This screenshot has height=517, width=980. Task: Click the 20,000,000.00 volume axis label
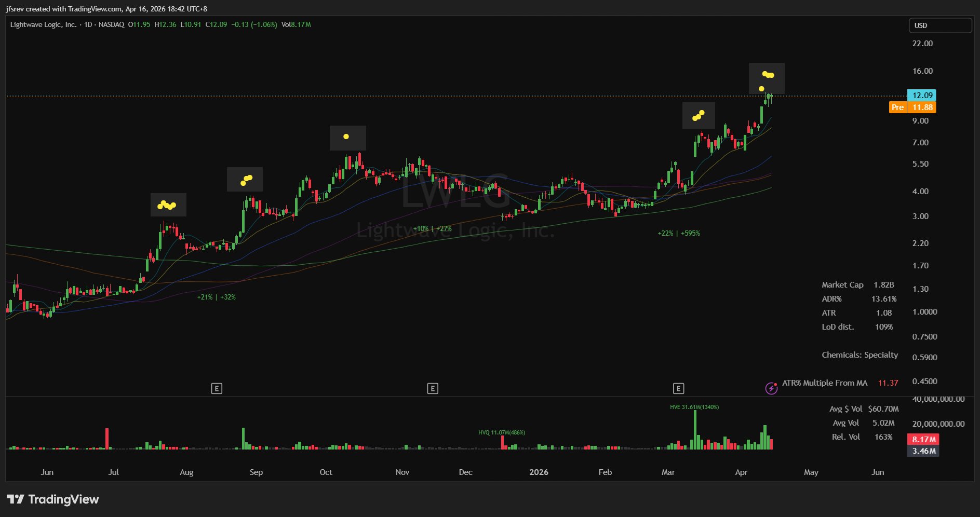pos(938,424)
